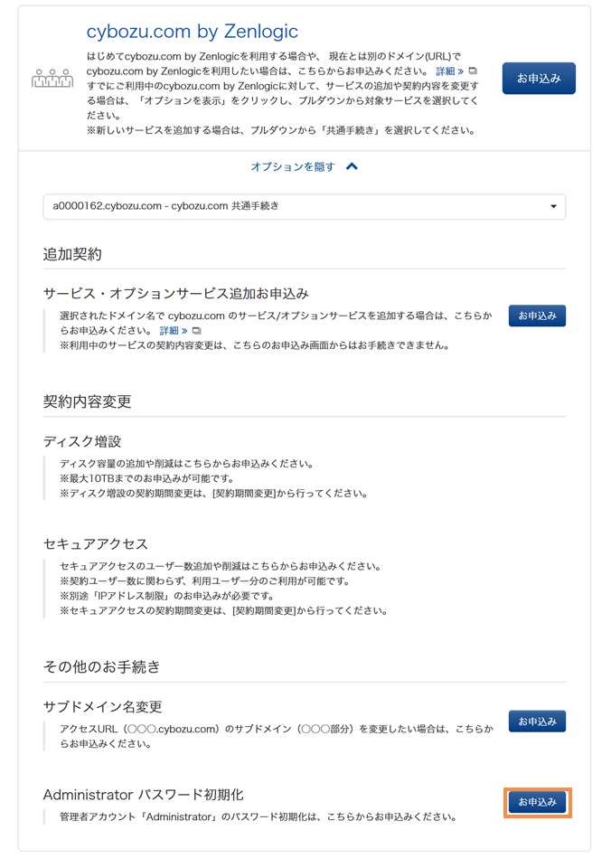
Task: Select the セキュアアクセス heading
Action: pyautogui.click(x=95, y=544)
